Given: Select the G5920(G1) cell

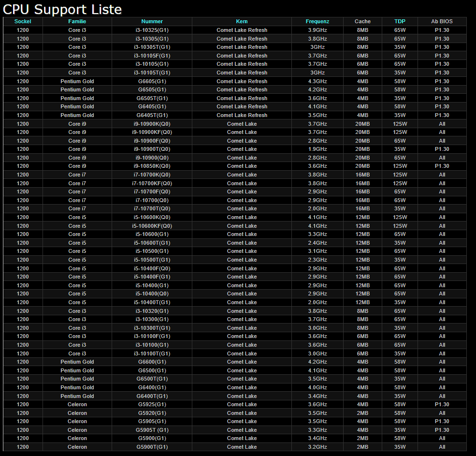Looking at the screenshot, I should (x=152, y=413).
